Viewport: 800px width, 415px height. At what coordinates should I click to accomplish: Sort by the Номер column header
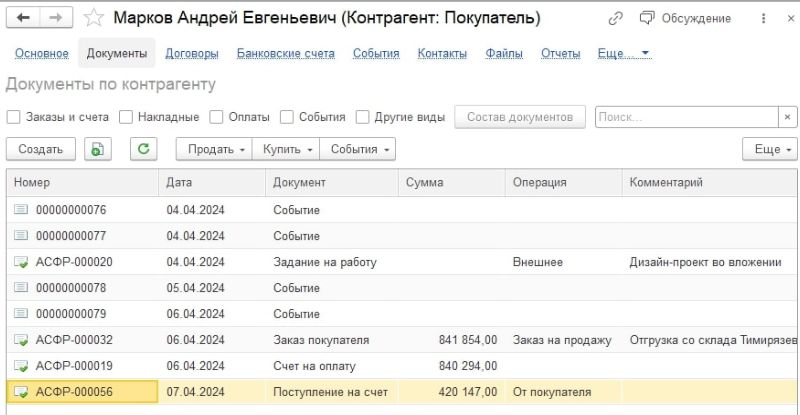coord(82,182)
